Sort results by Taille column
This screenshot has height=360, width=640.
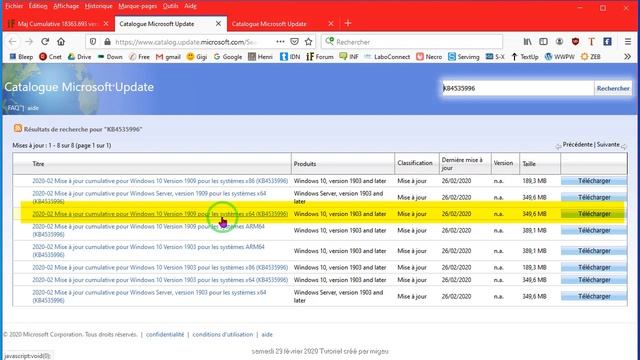[x=529, y=164]
